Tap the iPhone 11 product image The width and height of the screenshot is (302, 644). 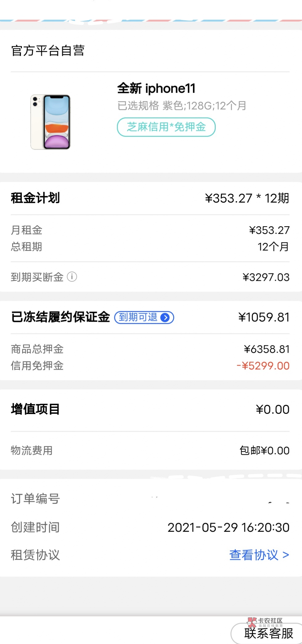click(51, 122)
